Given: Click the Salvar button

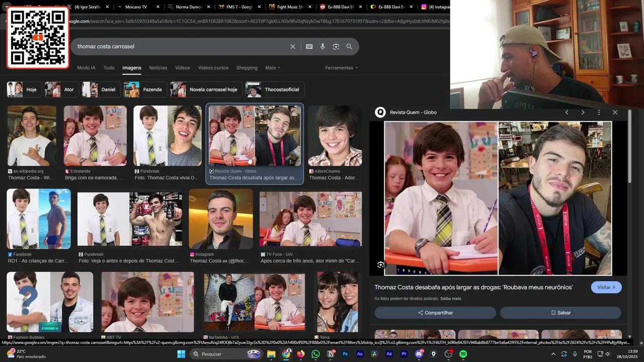Looking at the screenshot, I should point(560,313).
